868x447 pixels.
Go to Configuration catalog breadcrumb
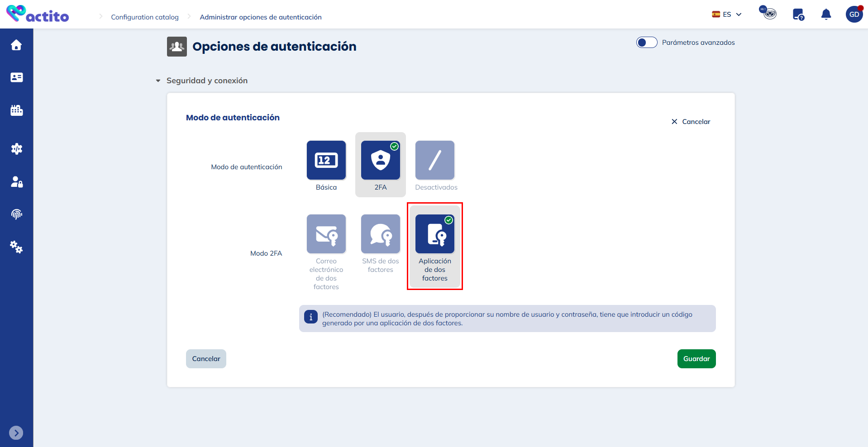(x=145, y=17)
